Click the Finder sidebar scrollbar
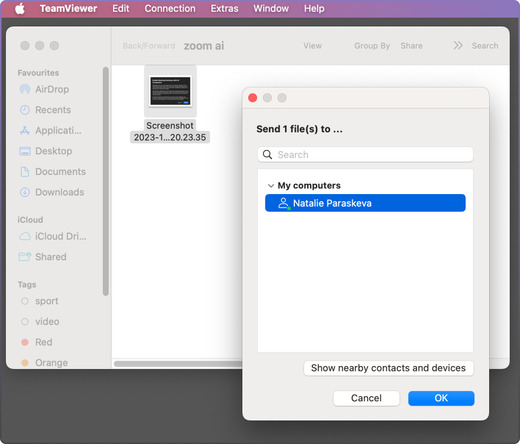Viewport: 520px width, 444px height. [x=106, y=181]
